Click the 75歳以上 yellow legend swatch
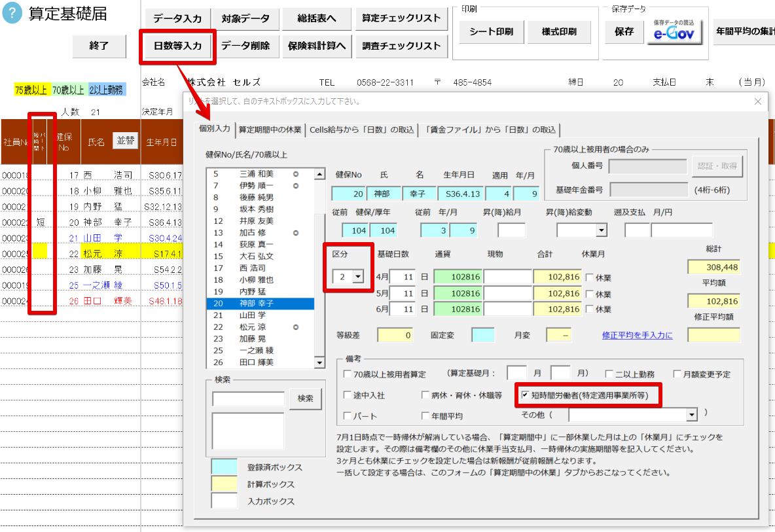775x532 pixels. [31, 90]
